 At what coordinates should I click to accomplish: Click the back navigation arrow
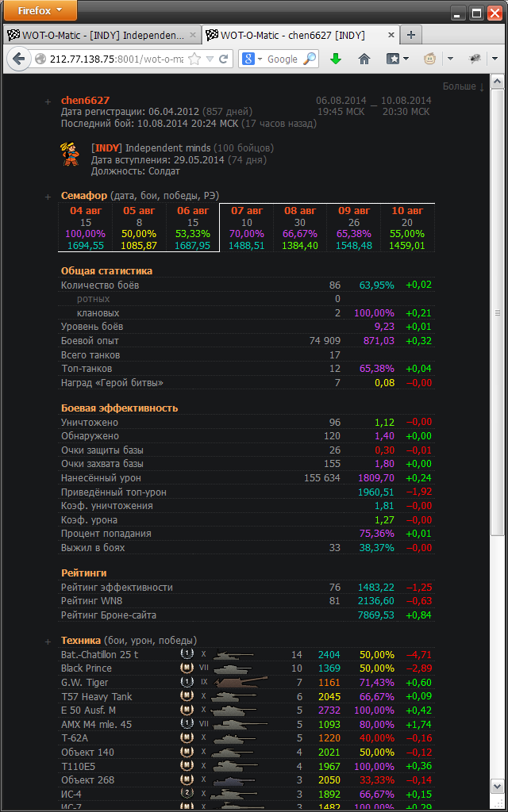(18, 59)
